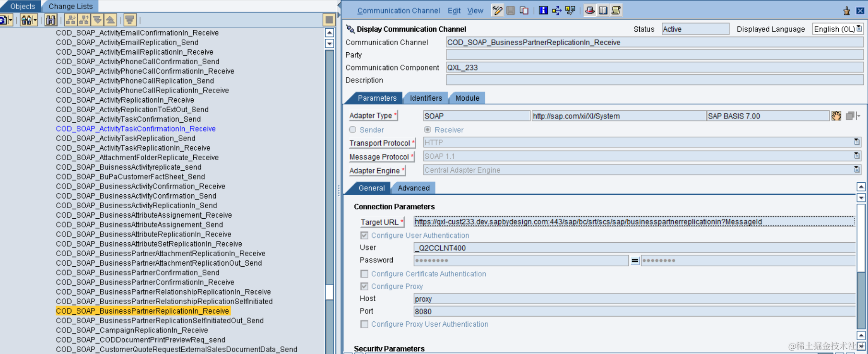
Task: Open the Advanced tab
Action: tap(413, 188)
